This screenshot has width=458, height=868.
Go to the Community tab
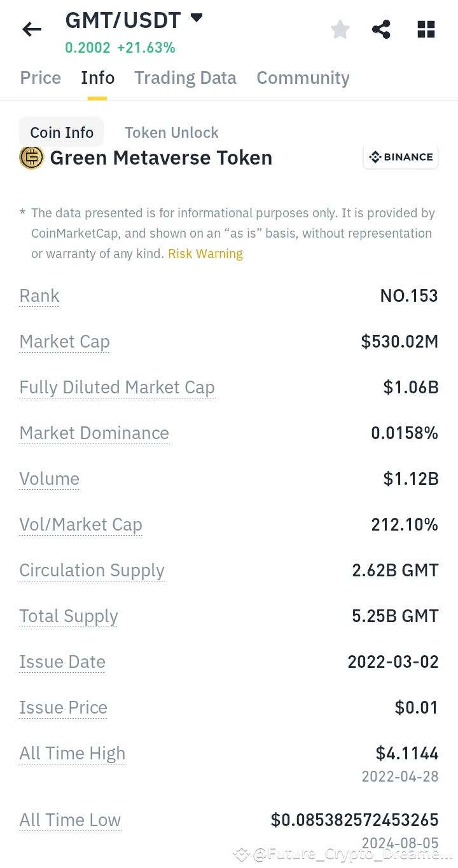pos(303,78)
